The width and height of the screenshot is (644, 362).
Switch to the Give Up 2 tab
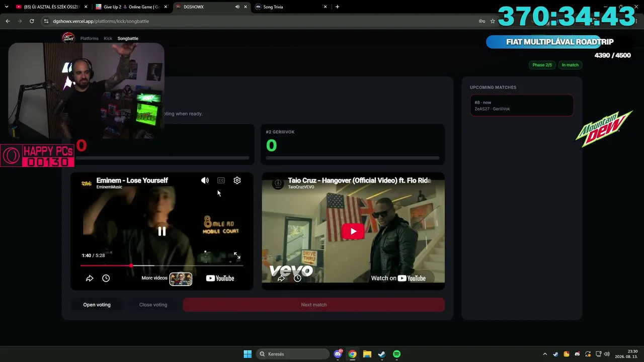click(132, 7)
